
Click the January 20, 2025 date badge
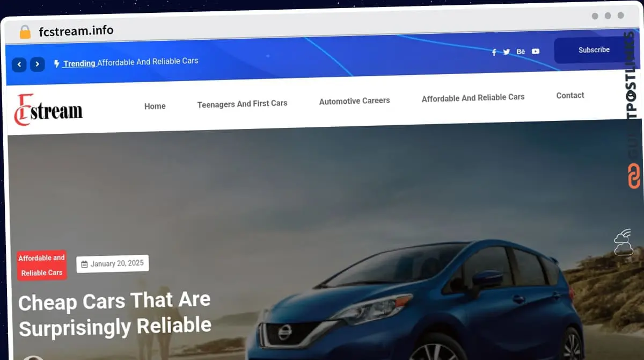tap(113, 264)
